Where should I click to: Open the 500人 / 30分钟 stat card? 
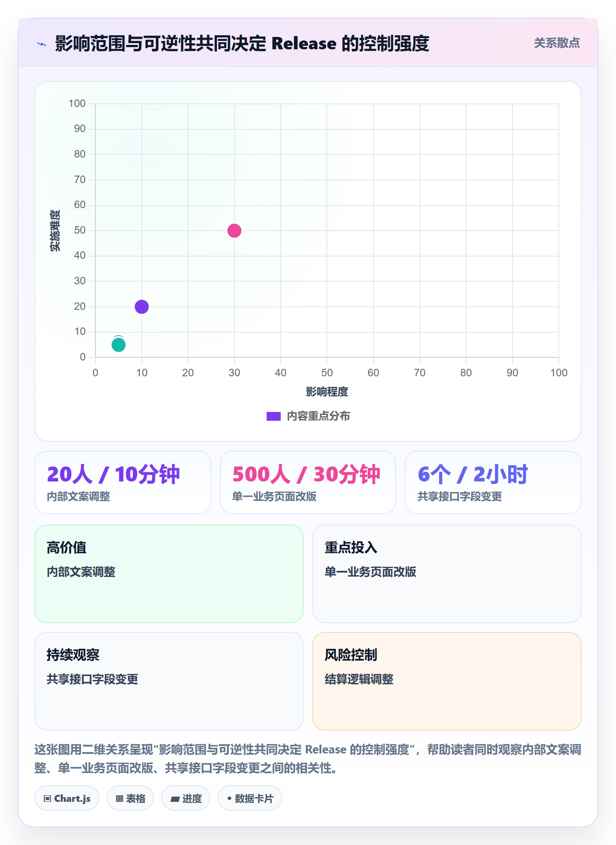tap(308, 482)
